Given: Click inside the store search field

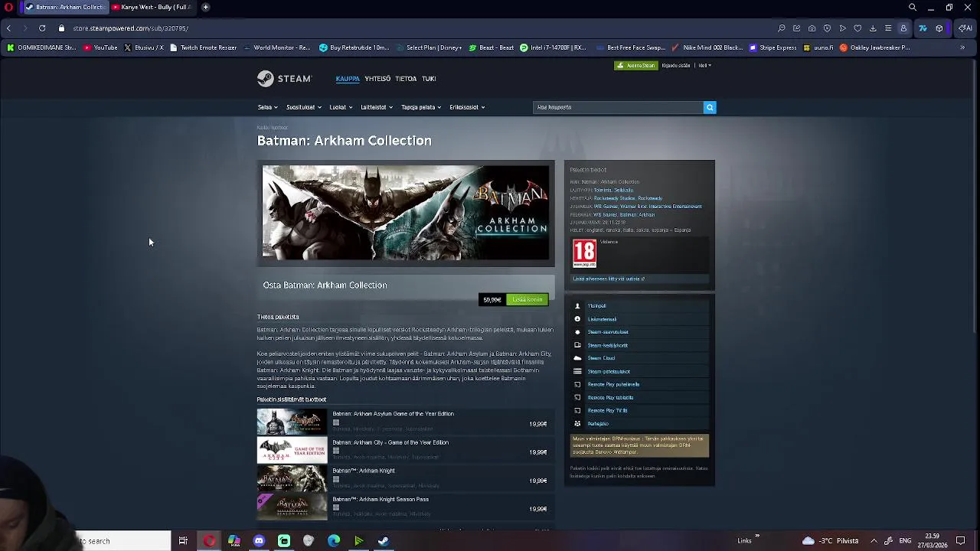Looking at the screenshot, I should point(618,107).
